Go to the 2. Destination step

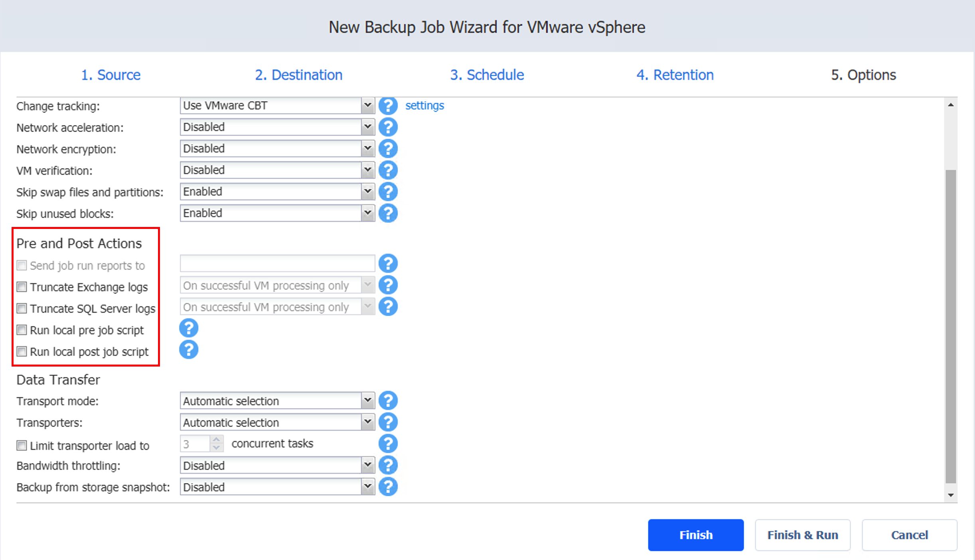pos(299,75)
